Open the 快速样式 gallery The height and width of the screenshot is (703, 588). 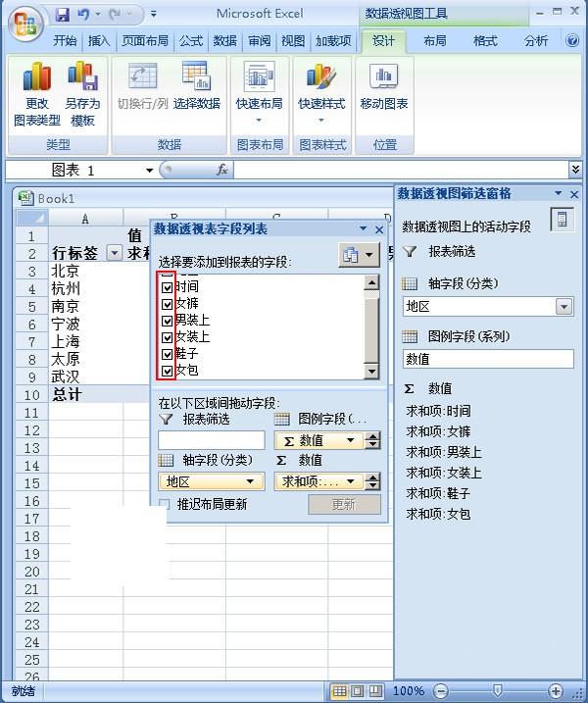pyautogui.click(x=321, y=94)
